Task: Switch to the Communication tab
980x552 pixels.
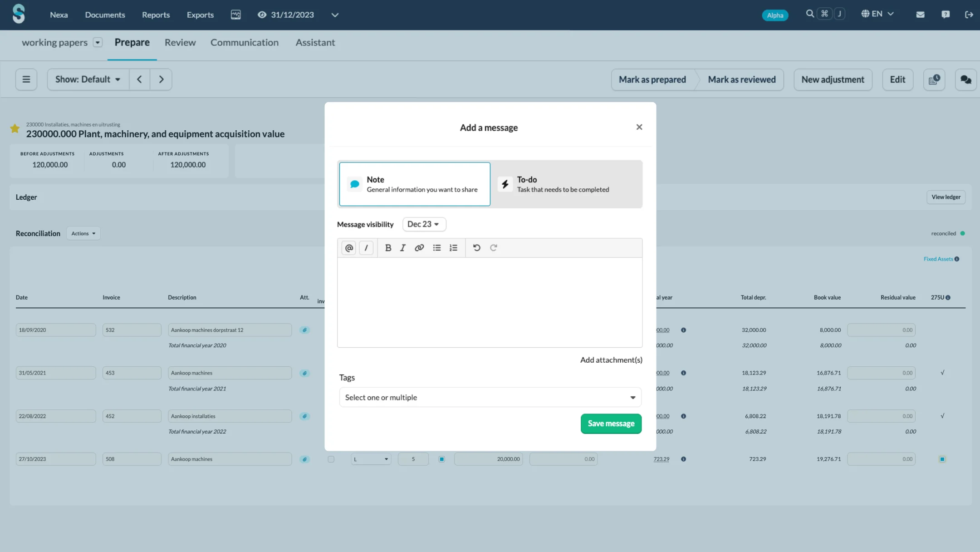Action: pos(244,43)
